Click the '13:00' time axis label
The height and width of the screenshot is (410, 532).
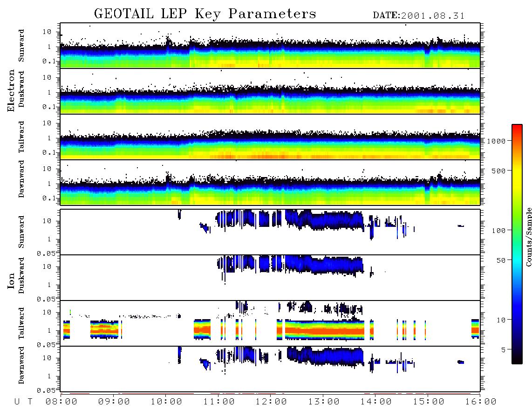coord(324,402)
